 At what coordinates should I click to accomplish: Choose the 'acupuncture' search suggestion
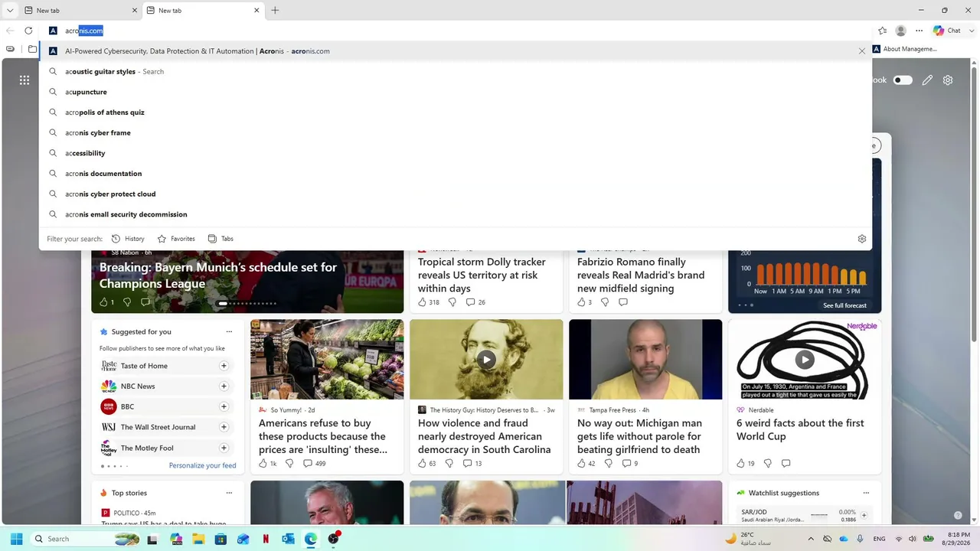pos(455,92)
